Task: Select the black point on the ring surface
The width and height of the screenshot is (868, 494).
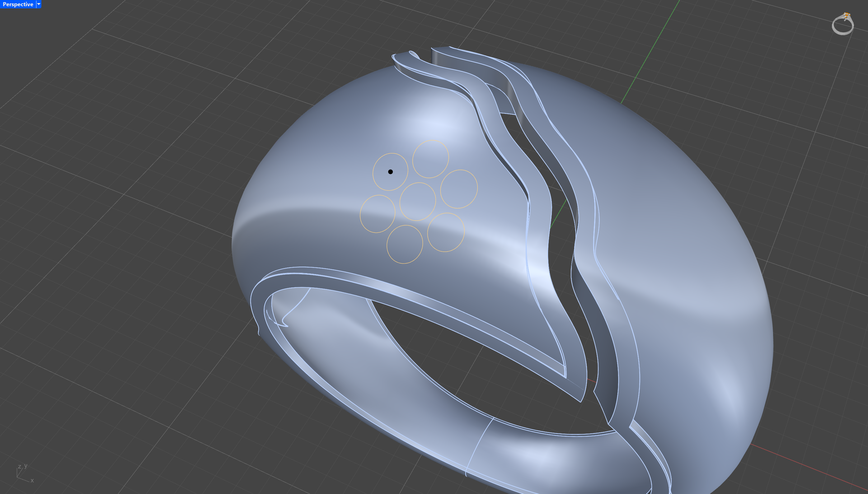Action: (x=390, y=172)
